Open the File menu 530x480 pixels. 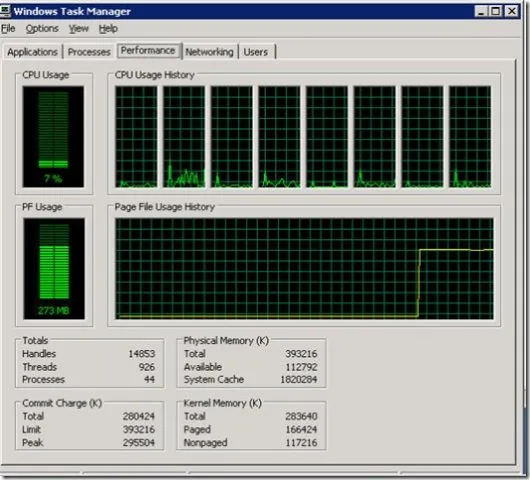coord(8,29)
